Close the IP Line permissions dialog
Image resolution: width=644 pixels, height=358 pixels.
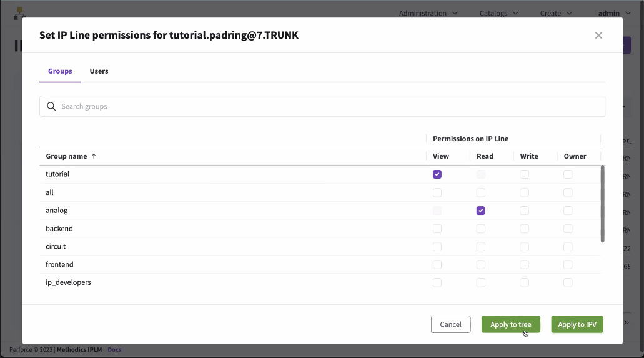click(x=598, y=36)
